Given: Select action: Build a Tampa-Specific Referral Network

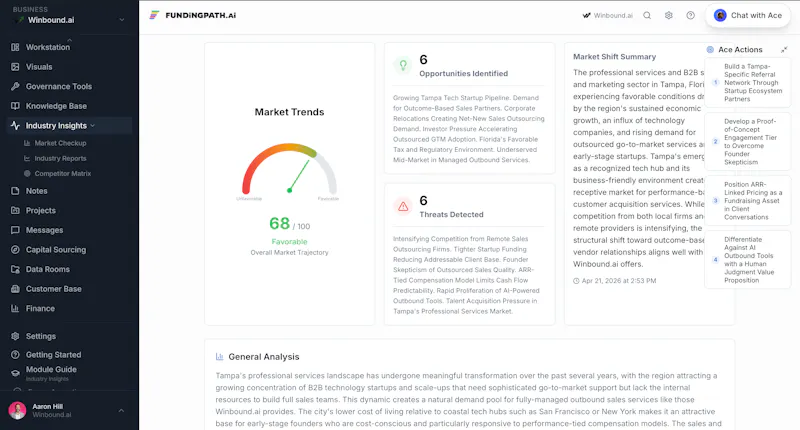Looking at the screenshot, I should pos(748,83).
